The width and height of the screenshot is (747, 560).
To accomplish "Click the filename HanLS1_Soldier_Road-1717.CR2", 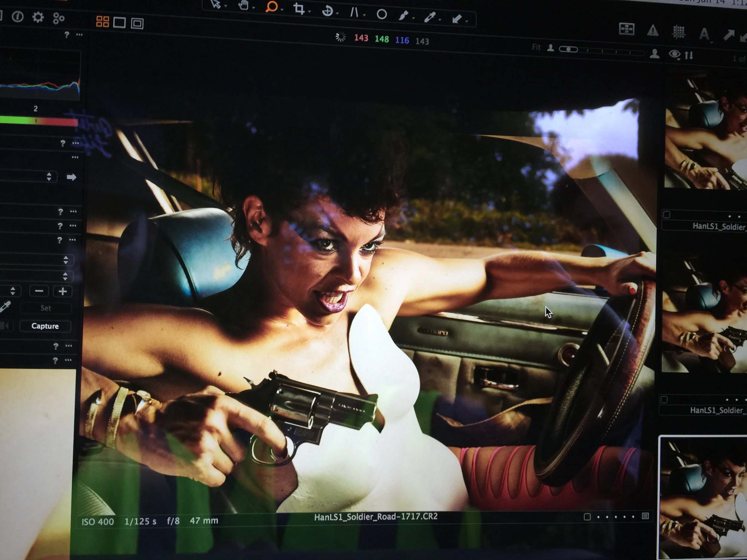I will click(376, 517).
